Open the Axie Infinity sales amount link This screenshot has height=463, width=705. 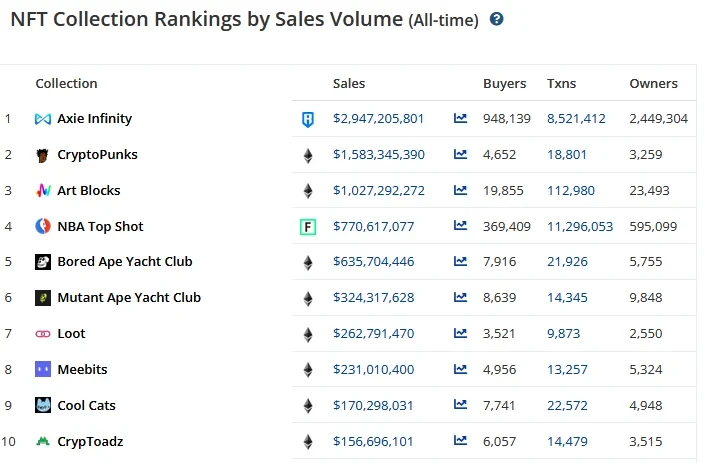[x=379, y=119]
